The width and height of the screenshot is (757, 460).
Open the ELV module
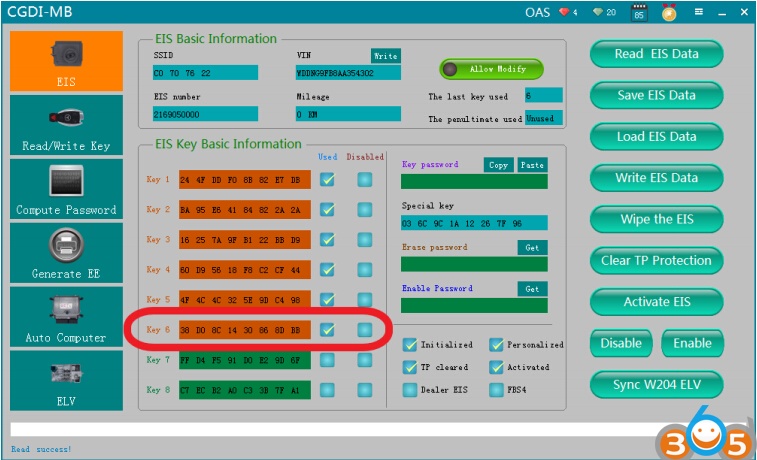(x=66, y=380)
